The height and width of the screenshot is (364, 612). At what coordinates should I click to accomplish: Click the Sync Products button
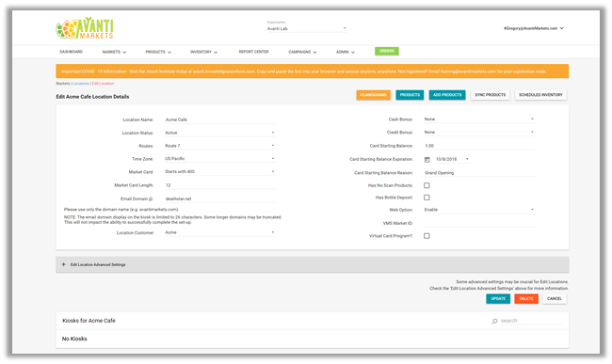click(491, 95)
